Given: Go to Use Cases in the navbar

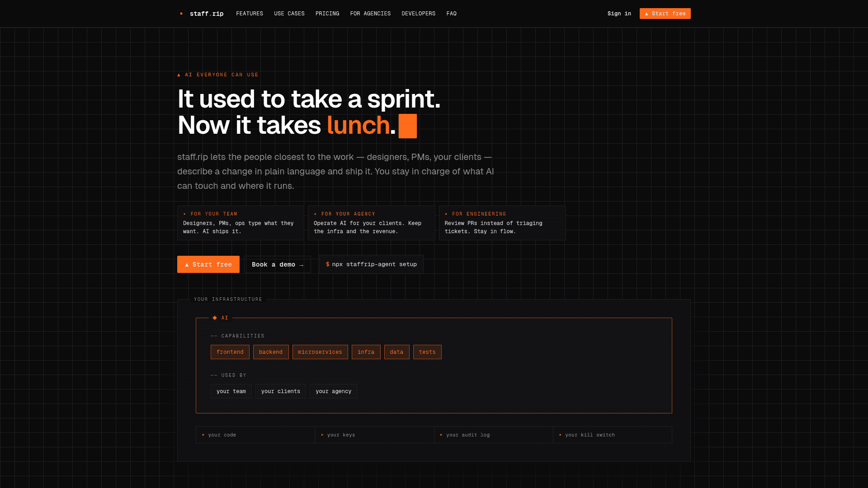Looking at the screenshot, I should (289, 14).
